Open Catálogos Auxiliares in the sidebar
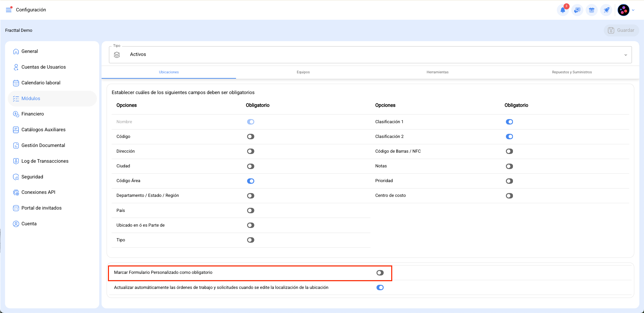The height and width of the screenshot is (313, 644). (43, 130)
